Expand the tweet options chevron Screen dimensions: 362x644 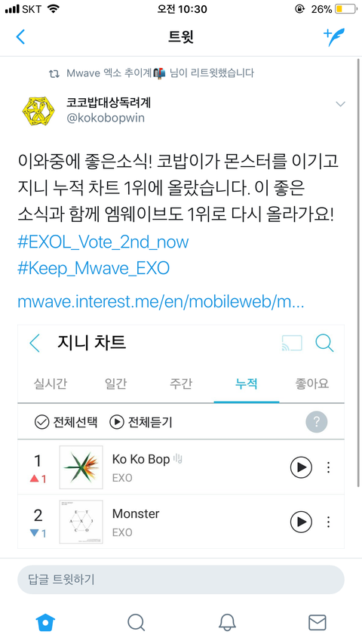(x=341, y=104)
